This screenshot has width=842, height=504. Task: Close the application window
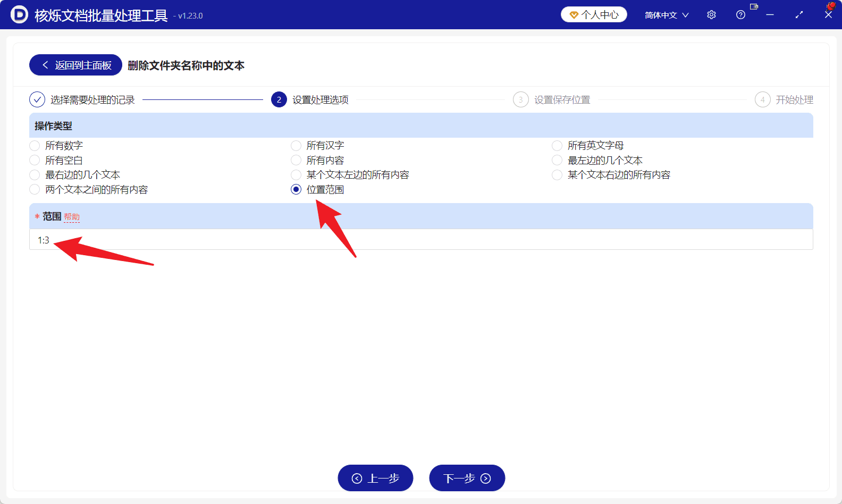coord(828,15)
